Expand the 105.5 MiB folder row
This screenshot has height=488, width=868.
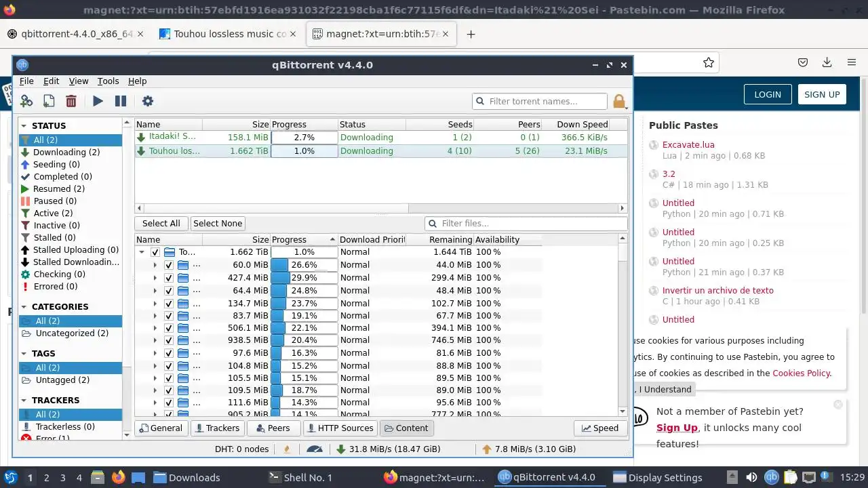tap(155, 378)
